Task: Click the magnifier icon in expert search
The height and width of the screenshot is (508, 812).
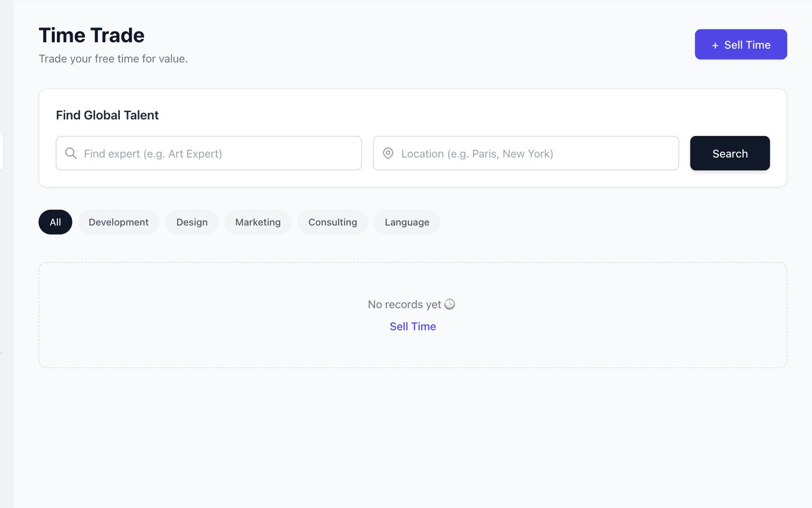Action: [x=71, y=153]
